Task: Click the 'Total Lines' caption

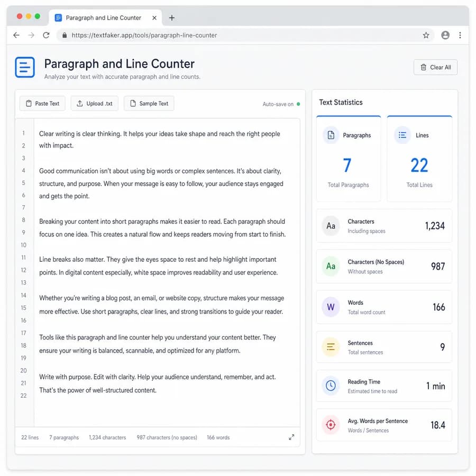Action: coord(419,185)
